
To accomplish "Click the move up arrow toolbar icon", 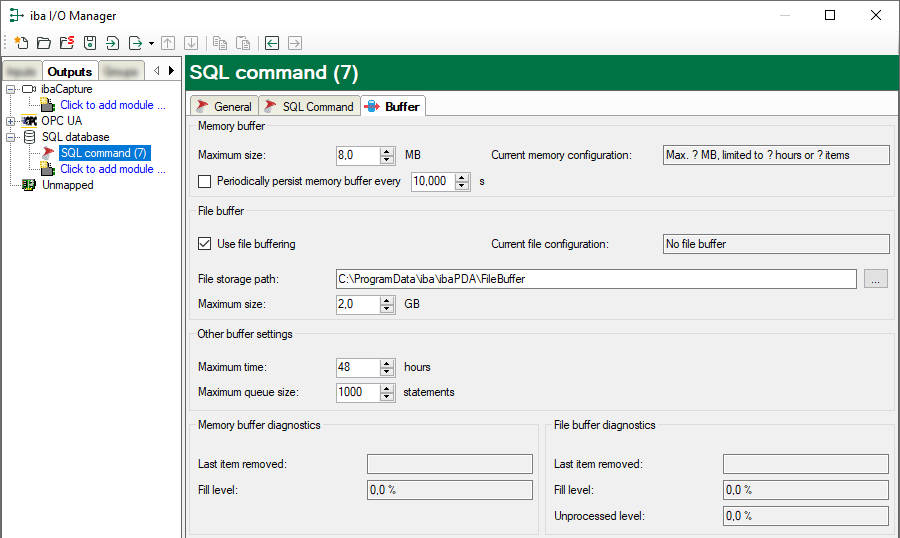I will (x=168, y=42).
